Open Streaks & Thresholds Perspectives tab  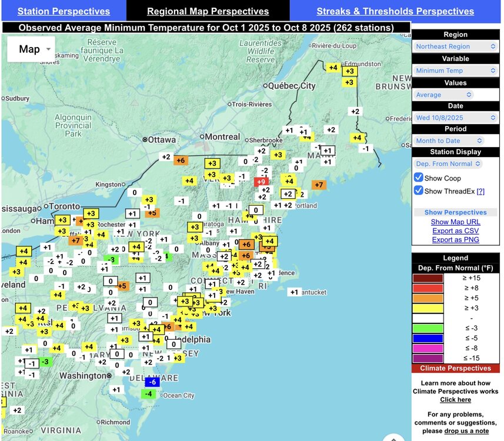[395, 11]
